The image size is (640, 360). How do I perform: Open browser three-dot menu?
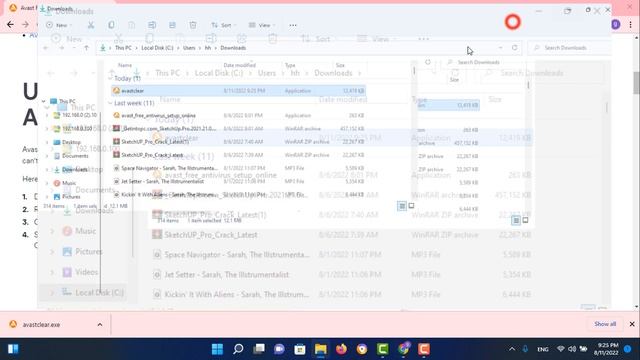pyautogui.click(x=631, y=25)
